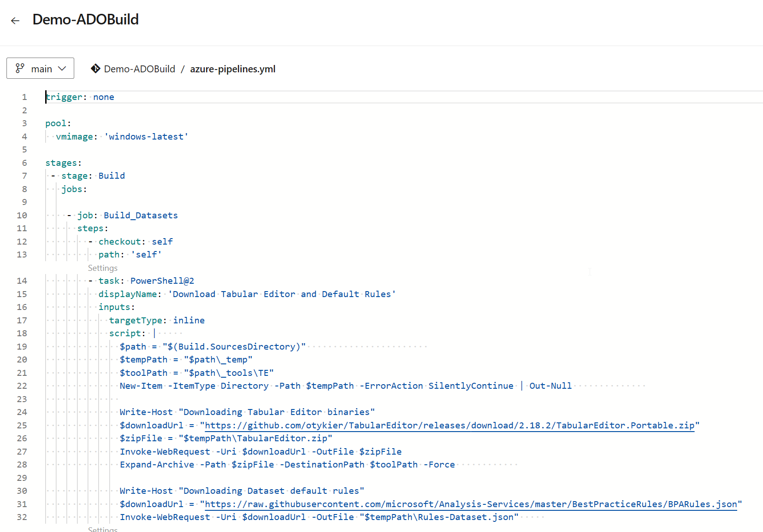Collapse the branch selector chevron
This screenshot has height=532, width=763.
(x=61, y=68)
